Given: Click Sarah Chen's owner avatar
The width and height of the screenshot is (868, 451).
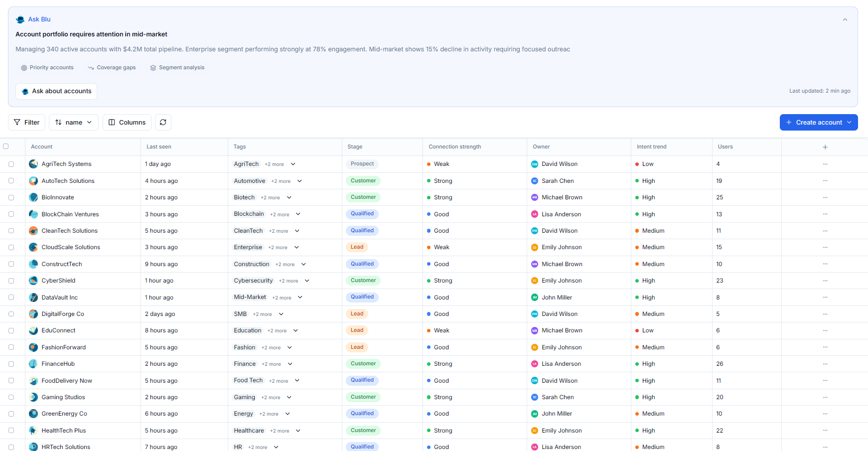Looking at the screenshot, I should 534,180.
